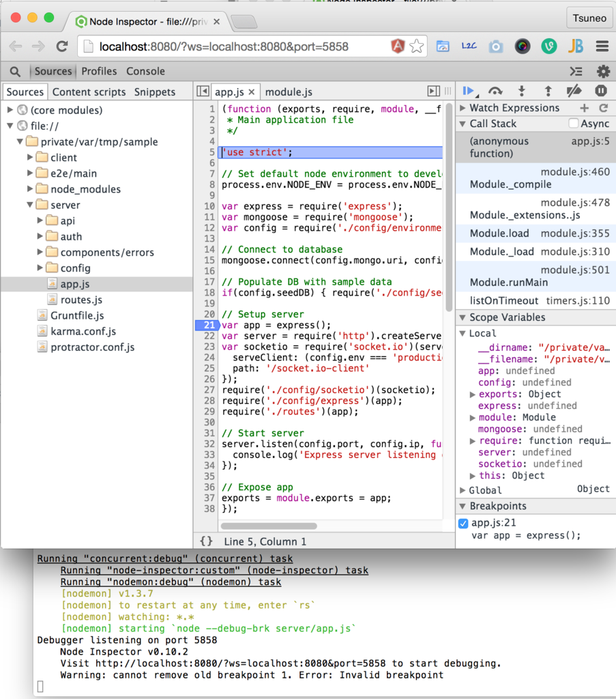The image size is (616, 699).
Task: Collapse the Breakpoints section
Action: [x=463, y=506]
